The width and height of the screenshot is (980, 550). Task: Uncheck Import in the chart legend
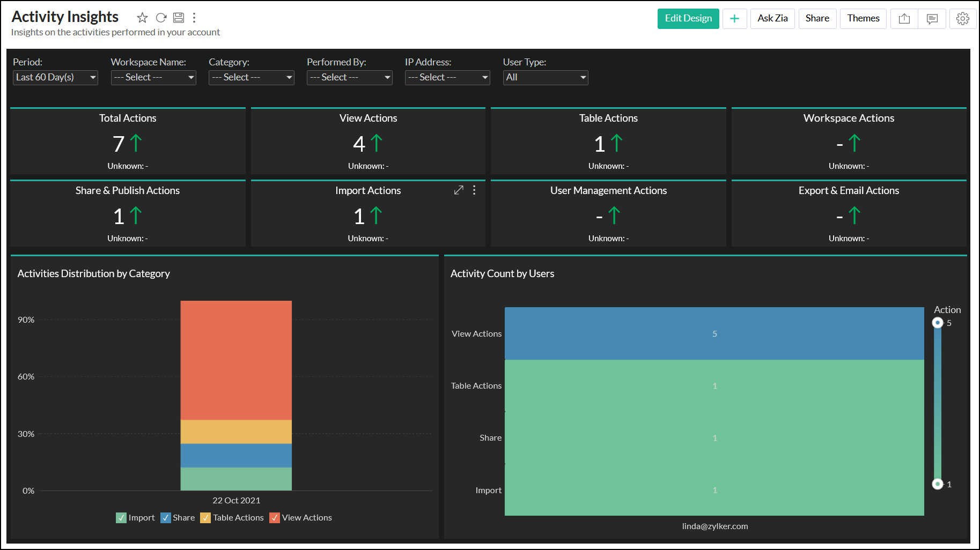click(121, 517)
